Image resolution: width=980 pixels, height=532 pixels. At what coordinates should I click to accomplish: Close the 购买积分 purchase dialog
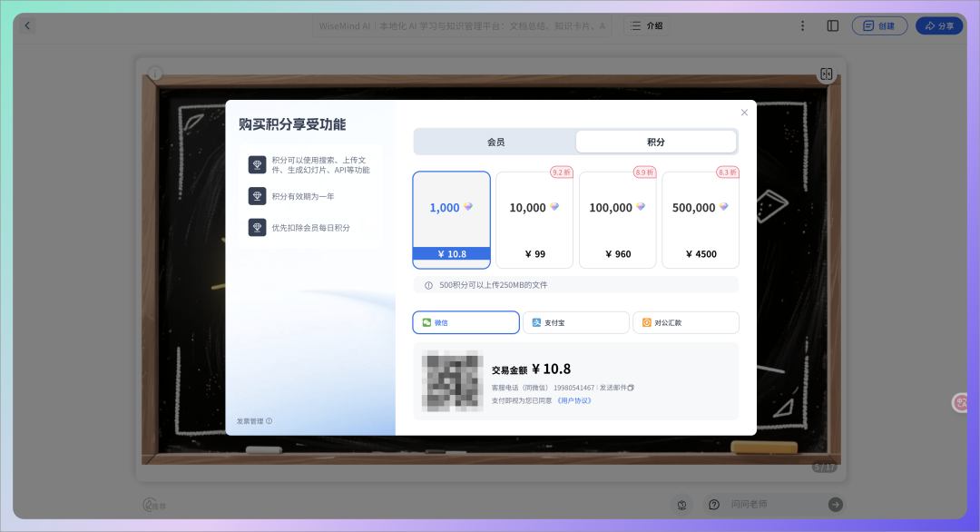[744, 113]
